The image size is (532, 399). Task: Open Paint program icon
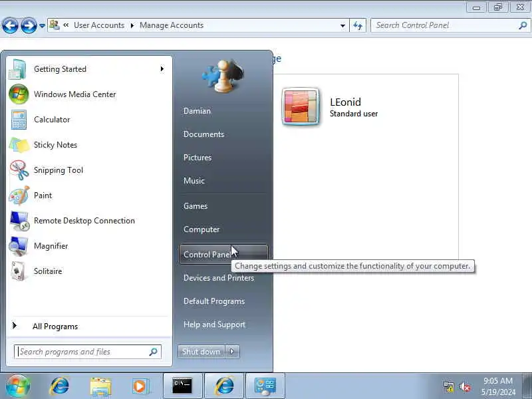pos(19,196)
